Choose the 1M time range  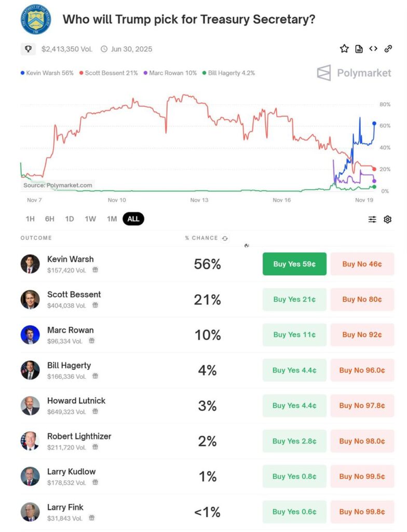coord(112,219)
